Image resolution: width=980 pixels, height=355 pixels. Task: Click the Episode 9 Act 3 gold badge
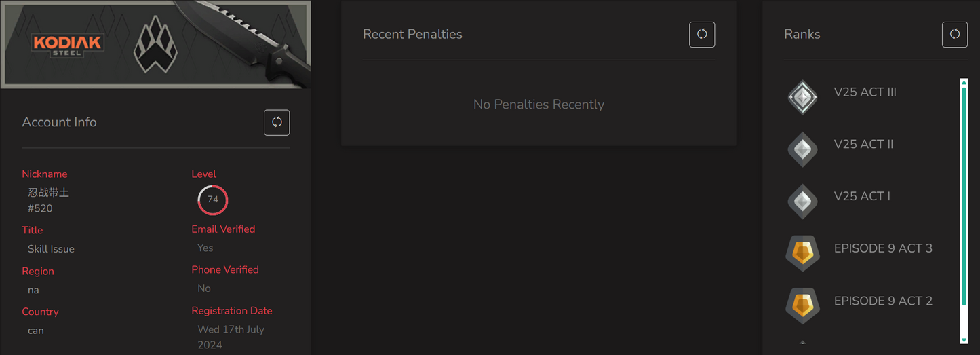[x=802, y=253]
